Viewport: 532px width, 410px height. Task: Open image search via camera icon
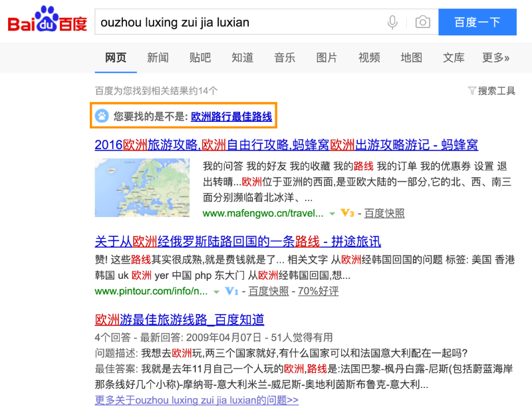point(422,21)
